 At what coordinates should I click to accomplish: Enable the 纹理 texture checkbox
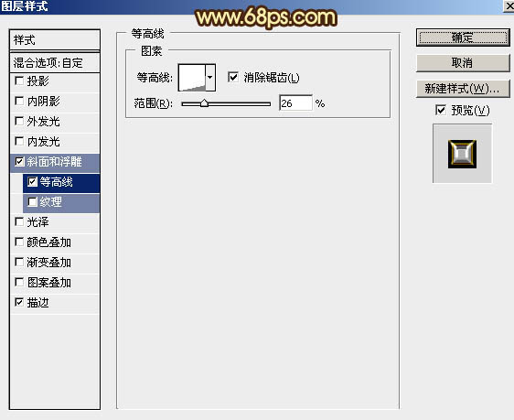[32, 201]
